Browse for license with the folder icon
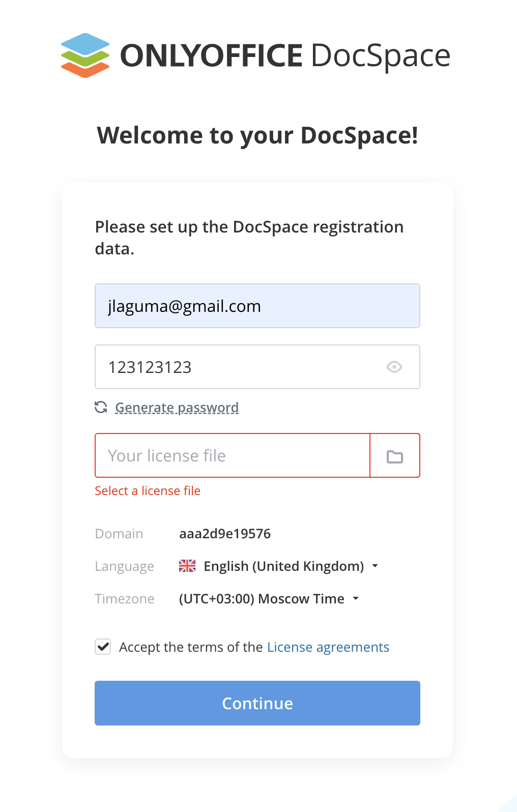 pos(395,456)
